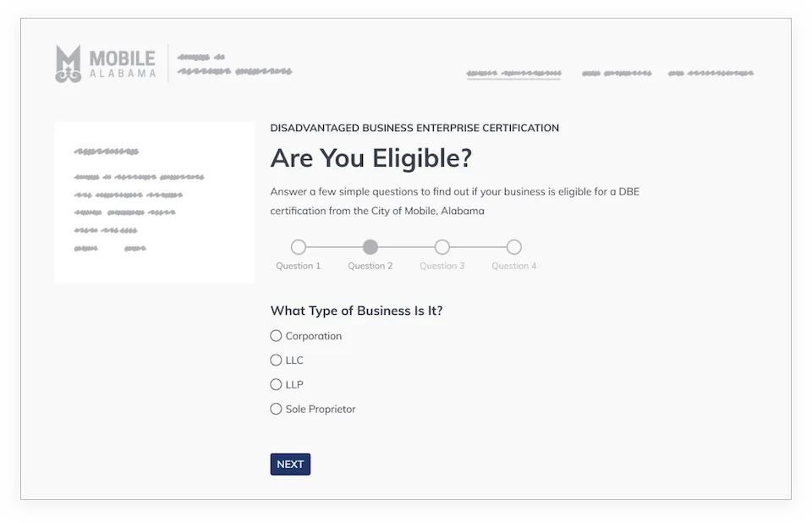Choose the LLC radio option
The image size is (812, 523).
tap(276, 361)
